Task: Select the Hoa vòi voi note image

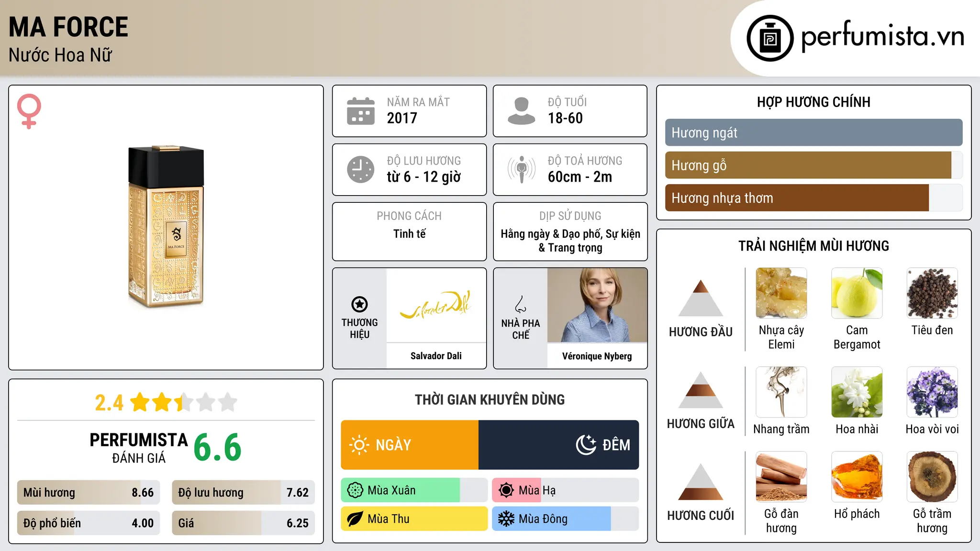Action: tap(932, 392)
